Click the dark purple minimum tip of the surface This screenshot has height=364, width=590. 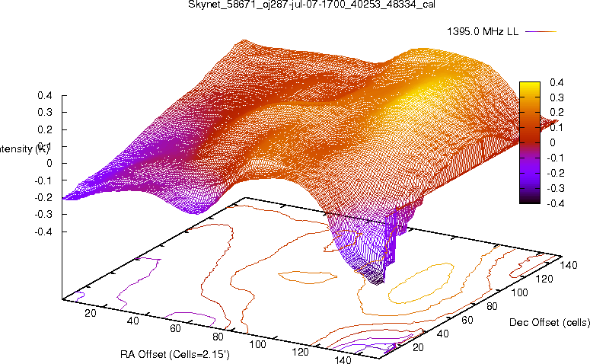376,279
